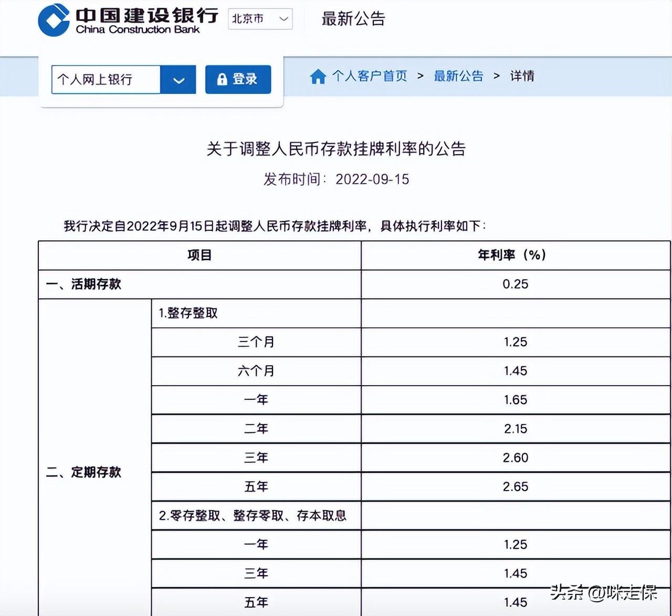Click the 1.65 rate value
The width and height of the screenshot is (672, 616).
[x=516, y=400]
